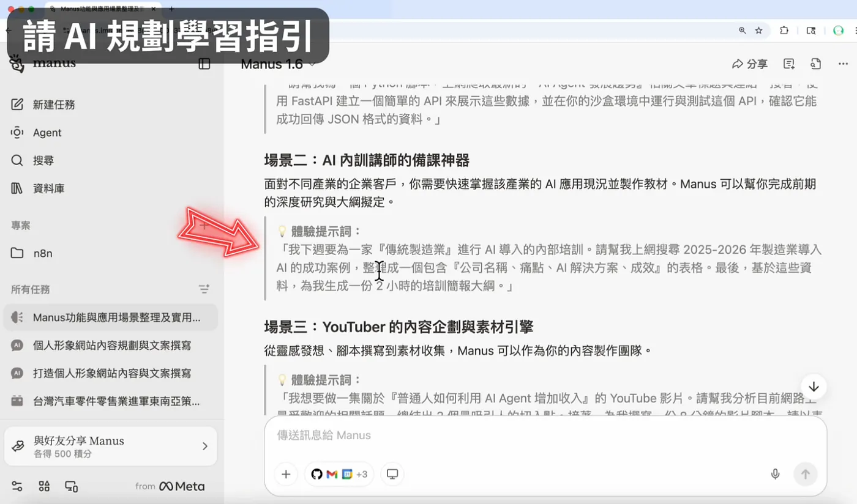Viewport: 857px width, 504px height.
Task: Click the manus logo in sidebar
Action: point(43,63)
